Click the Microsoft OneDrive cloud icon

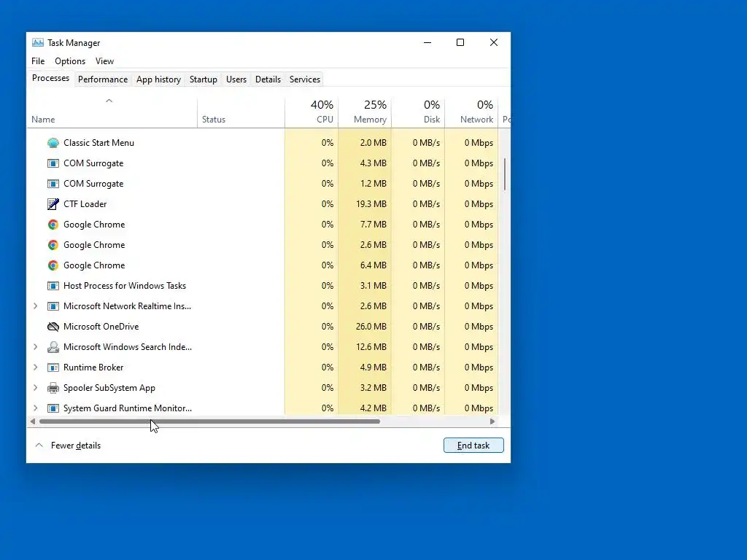[x=53, y=327]
